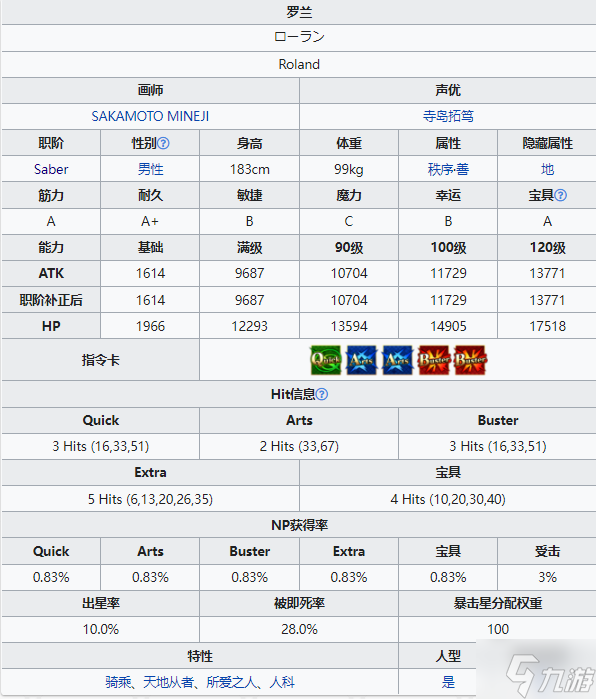Open the 骑乘 trait link
596x699 pixels.
(118, 682)
